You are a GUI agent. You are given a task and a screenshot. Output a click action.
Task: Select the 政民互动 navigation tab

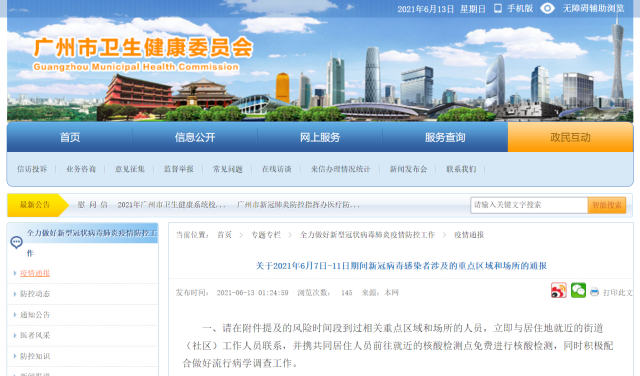pos(570,137)
